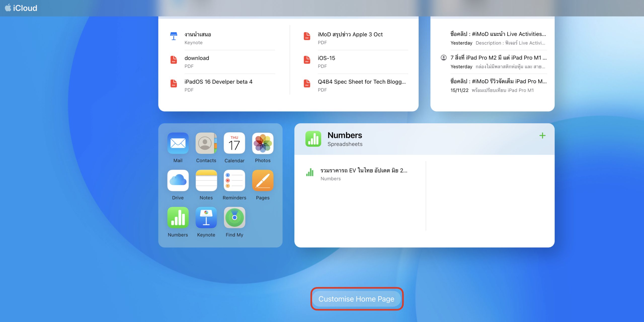This screenshot has width=644, height=322.
Task: Open the Keynote app icon
Action: [x=206, y=218]
